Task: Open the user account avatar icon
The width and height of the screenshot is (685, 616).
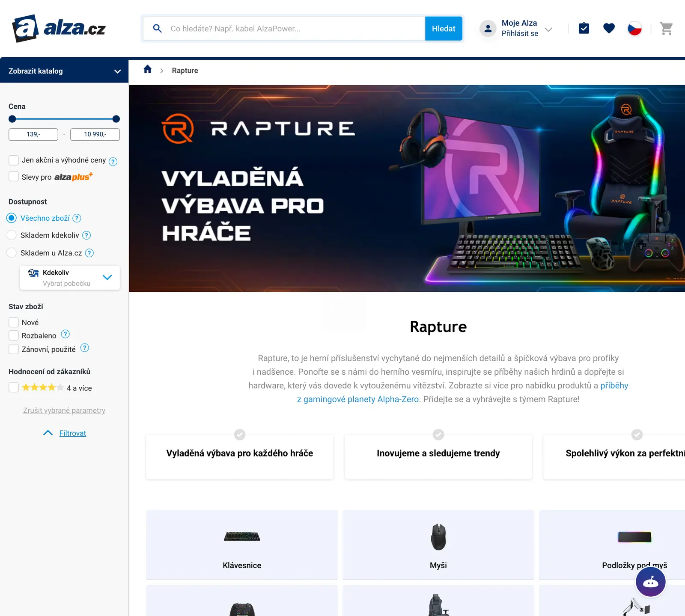Action: tap(488, 29)
